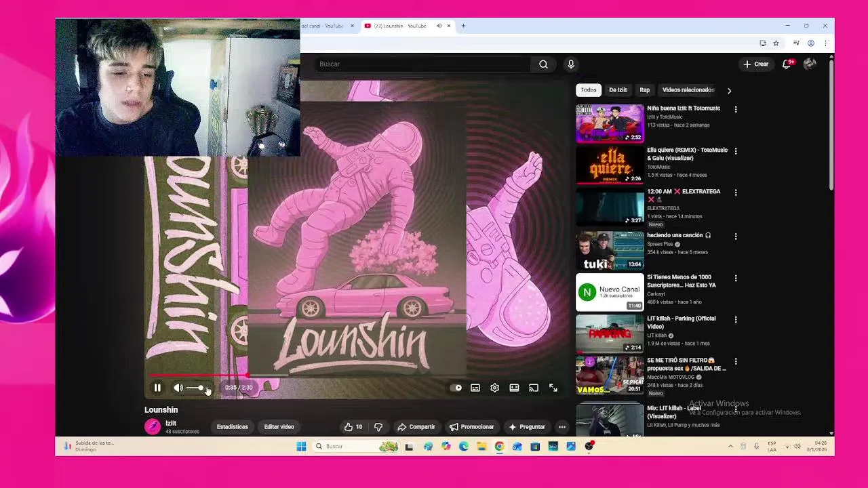Open the Niña buena Iziit ft Totomusic thumbnail
Image resolution: width=868 pixels, height=488 pixels.
click(x=610, y=123)
